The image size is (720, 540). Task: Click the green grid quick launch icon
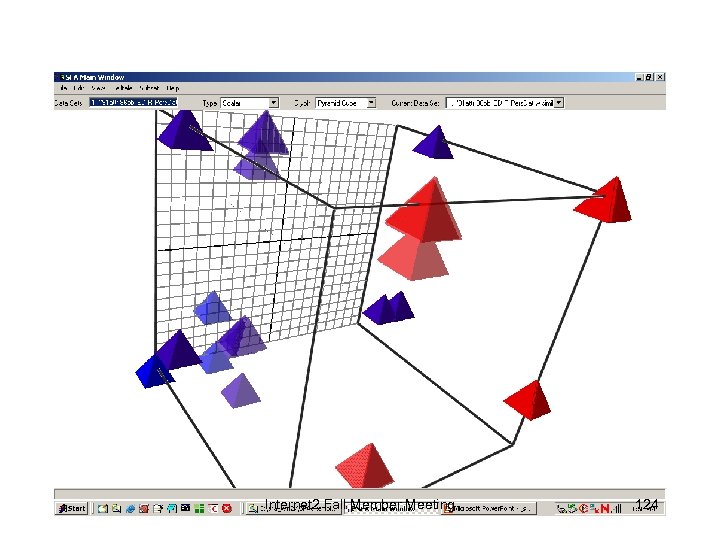click(x=199, y=508)
